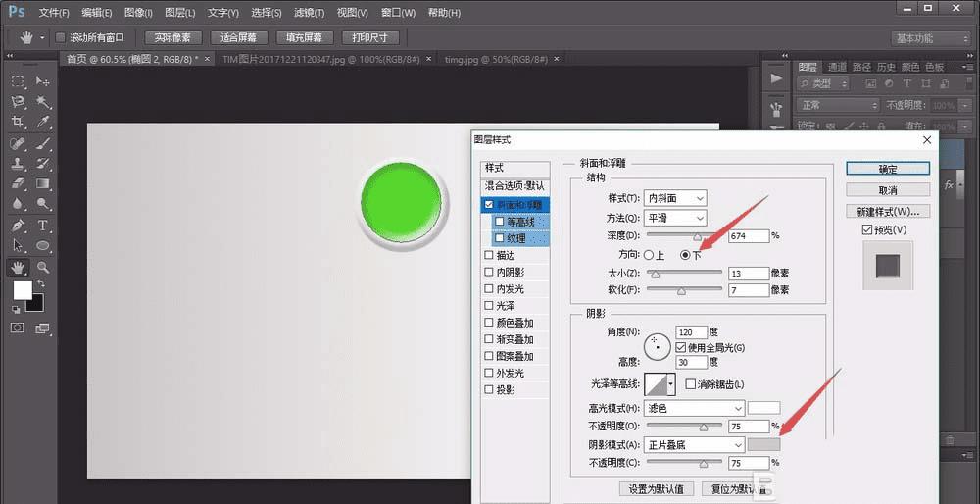The width and height of the screenshot is (980, 504).
Task: Select the Brush tool
Action: click(42, 143)
